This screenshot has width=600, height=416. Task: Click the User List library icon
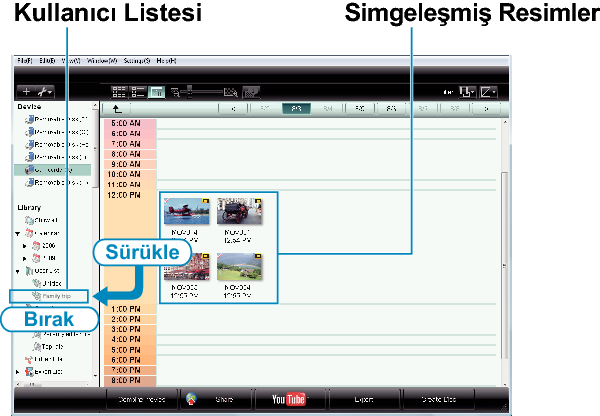click(x=29, y=271)
